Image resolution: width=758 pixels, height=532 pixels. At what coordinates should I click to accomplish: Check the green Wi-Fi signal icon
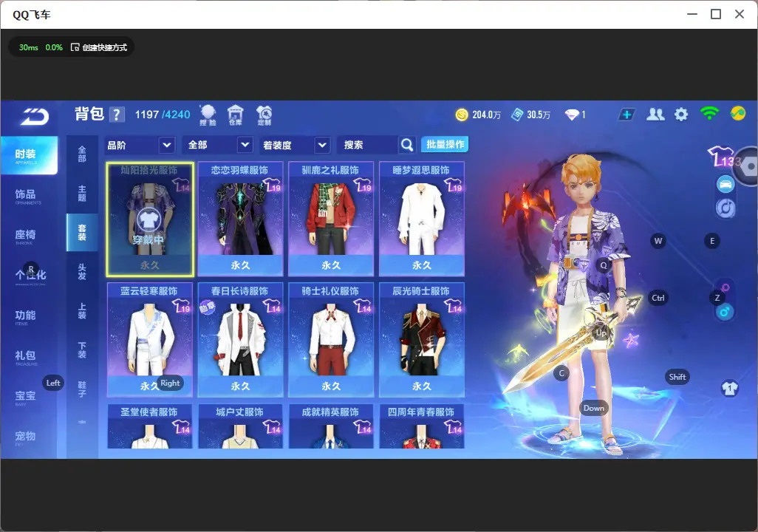pyautogui.click(x=709, y=114)
